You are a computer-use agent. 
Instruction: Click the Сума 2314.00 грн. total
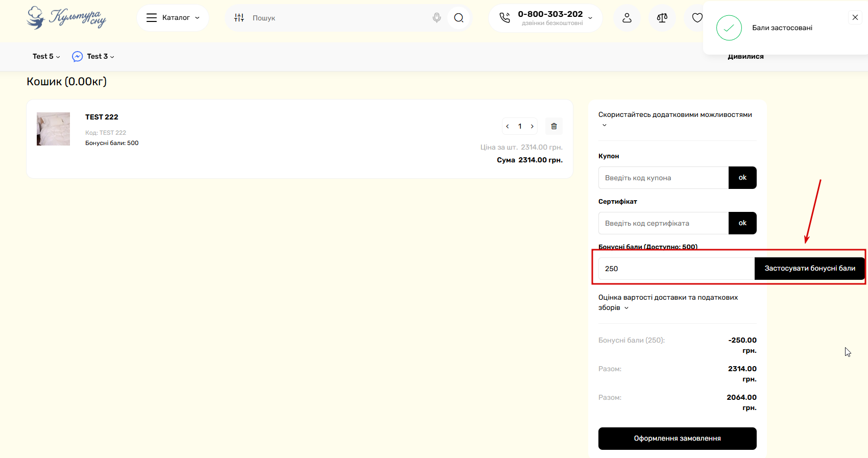tap(529, 160)
